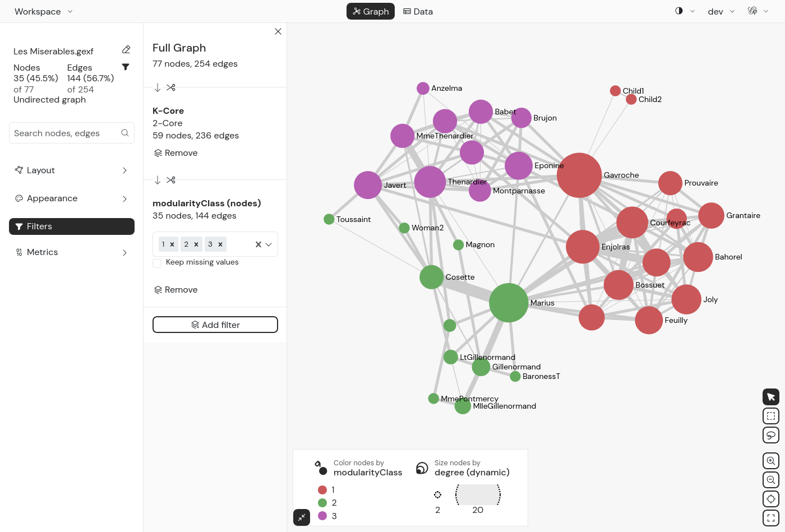Screen dimensions: 785x532
Task: Click the edit graph title pencil icon
Action: (126, 50)
